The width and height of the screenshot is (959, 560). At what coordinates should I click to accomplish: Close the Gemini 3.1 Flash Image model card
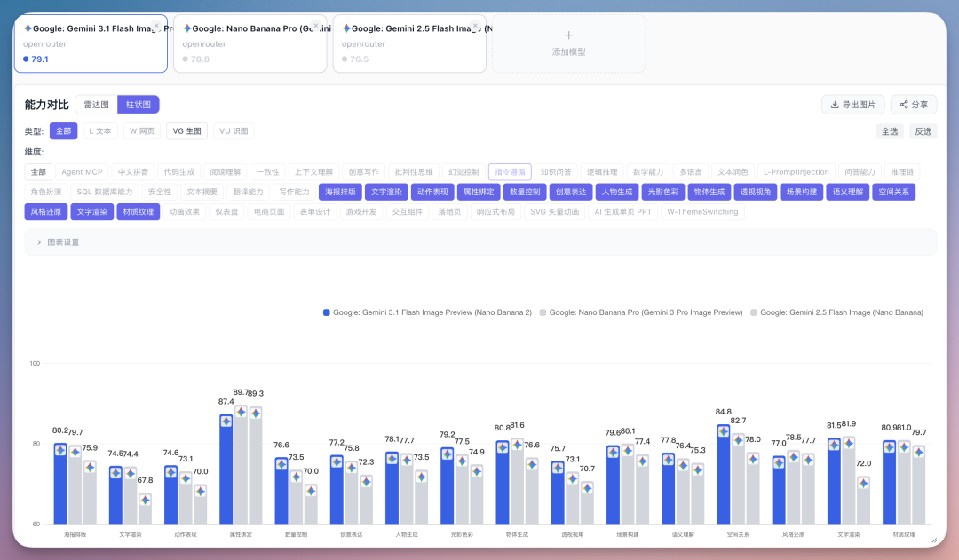[x=156, y=26]
